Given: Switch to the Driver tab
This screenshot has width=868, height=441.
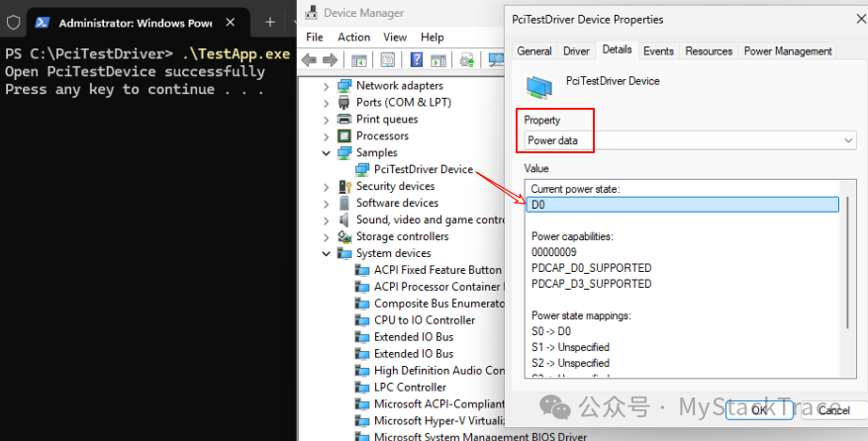Looking at the screenshot, I should click(576, 50).
